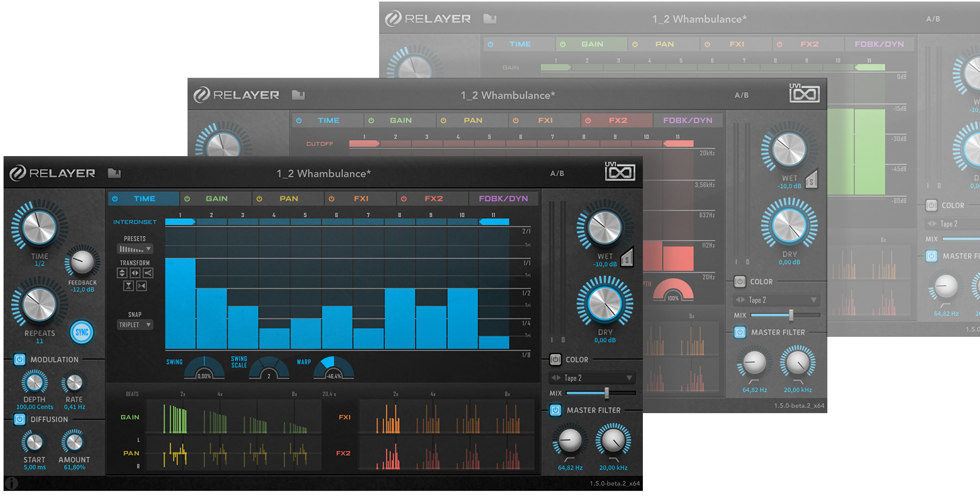
Task: Click the REPEATS knob
Action: coord(39,304)
